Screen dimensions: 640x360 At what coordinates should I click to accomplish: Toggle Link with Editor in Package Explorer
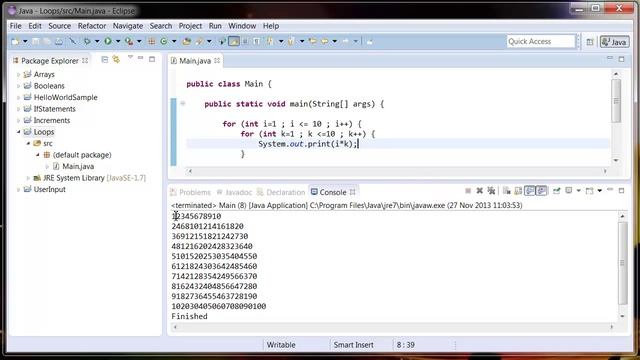tap(116, 60)
